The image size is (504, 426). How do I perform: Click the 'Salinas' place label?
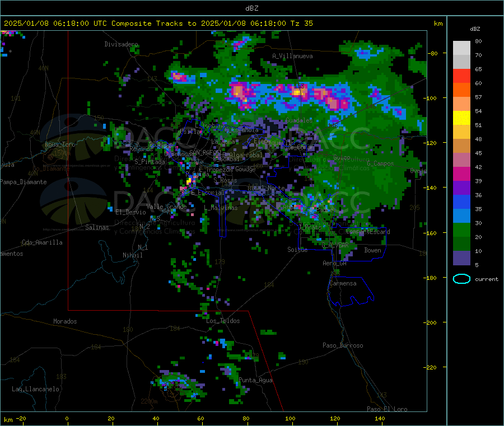[x=97, y=227]
